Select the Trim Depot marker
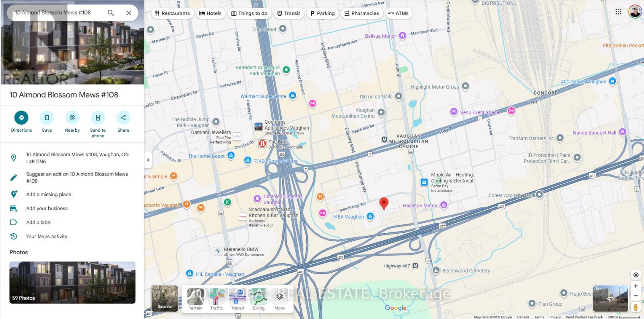This screenshot has height=319, width=644. tap(283, 29)
